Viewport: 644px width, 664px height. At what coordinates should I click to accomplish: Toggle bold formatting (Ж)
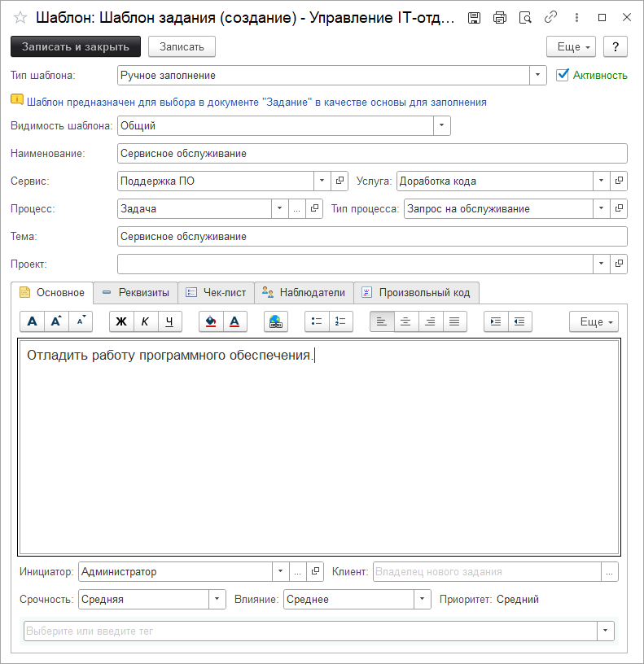(x=121, y=321)
